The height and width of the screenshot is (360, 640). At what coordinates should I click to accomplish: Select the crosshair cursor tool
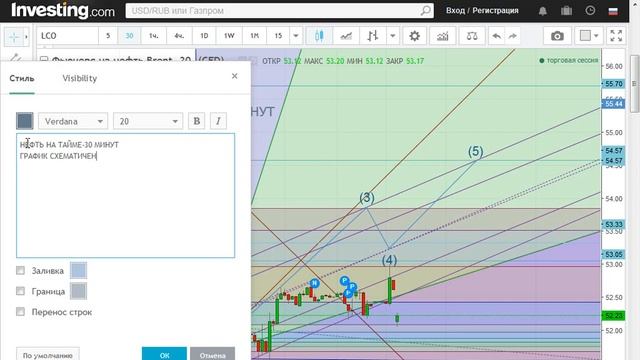point(13,37)
